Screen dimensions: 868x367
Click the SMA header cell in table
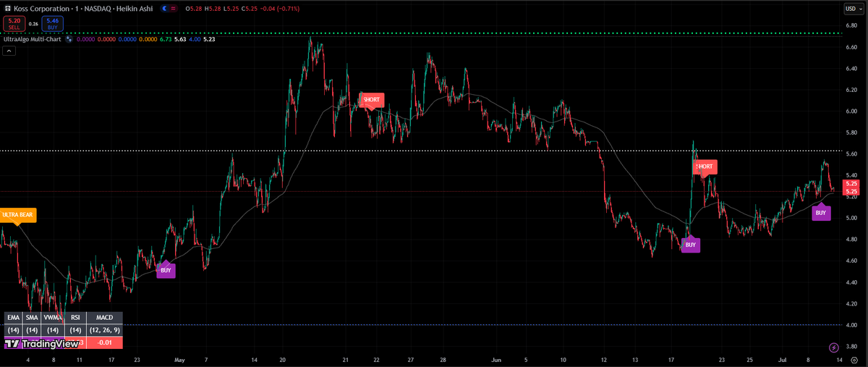click(x=32, y=317)
